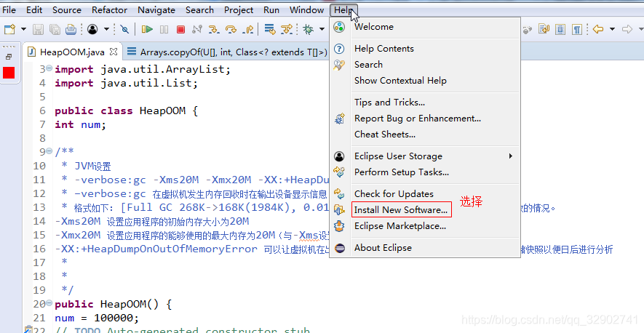Click the Debug bug icon

308,29
